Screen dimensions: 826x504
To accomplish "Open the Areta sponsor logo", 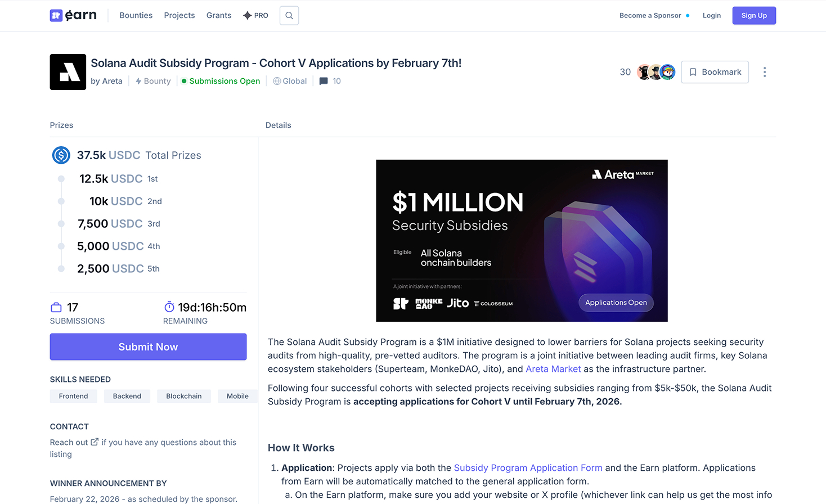I will pos(68,72).
